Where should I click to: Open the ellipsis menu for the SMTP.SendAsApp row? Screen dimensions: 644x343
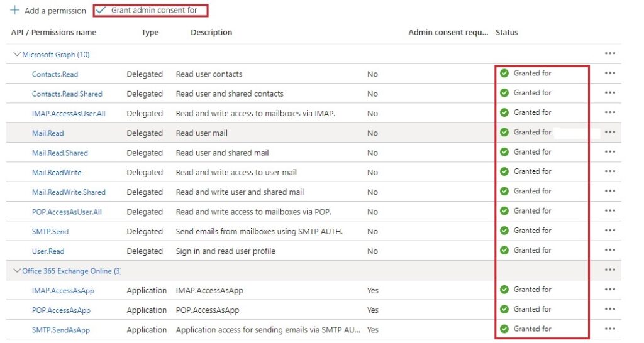[609, 329]
